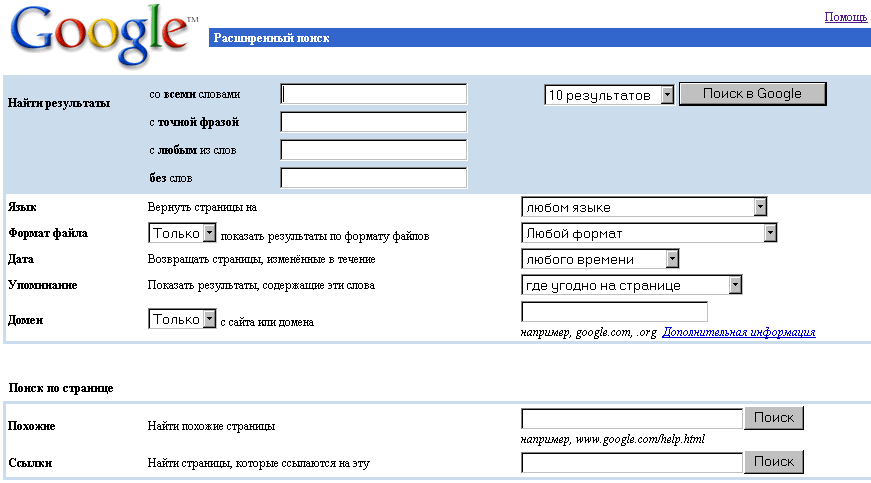
Task: Click the site or domain input field
Action: coord(614,311)
